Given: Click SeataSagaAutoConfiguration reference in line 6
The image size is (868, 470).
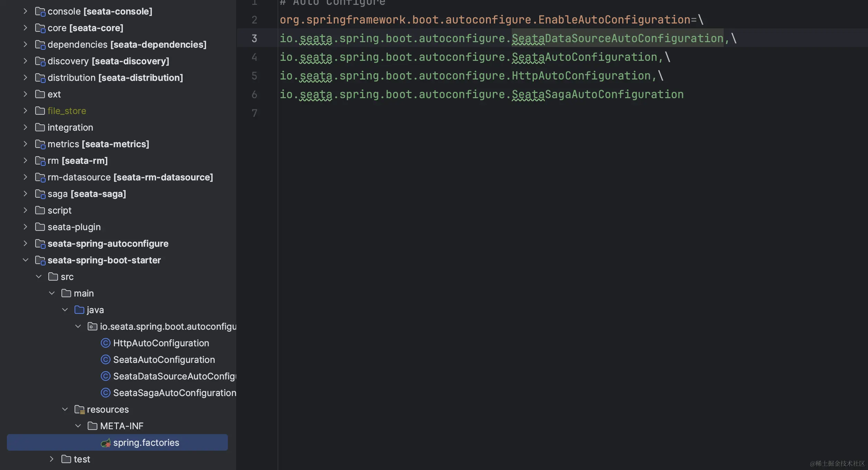Looking at the screenshot, I should coord(597,94).
